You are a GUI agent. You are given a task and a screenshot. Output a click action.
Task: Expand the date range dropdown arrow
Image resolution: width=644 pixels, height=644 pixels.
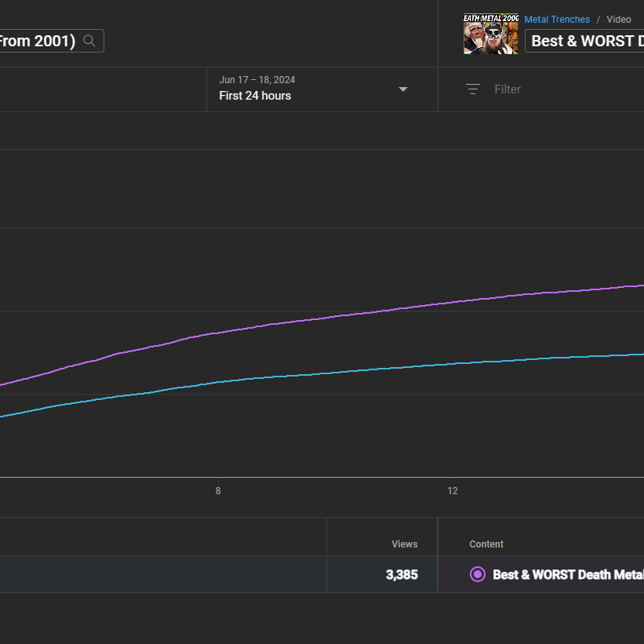403,89
